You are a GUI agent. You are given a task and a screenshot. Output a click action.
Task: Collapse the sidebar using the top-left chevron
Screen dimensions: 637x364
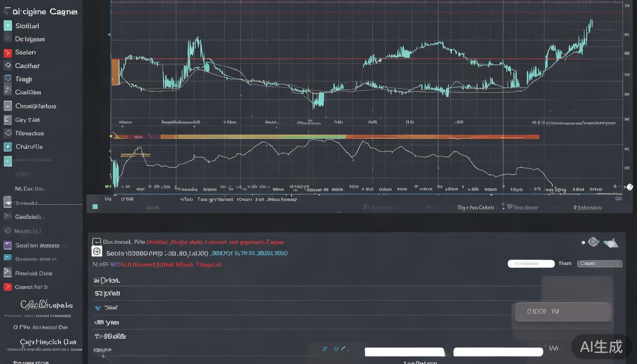tap(7, 11)
